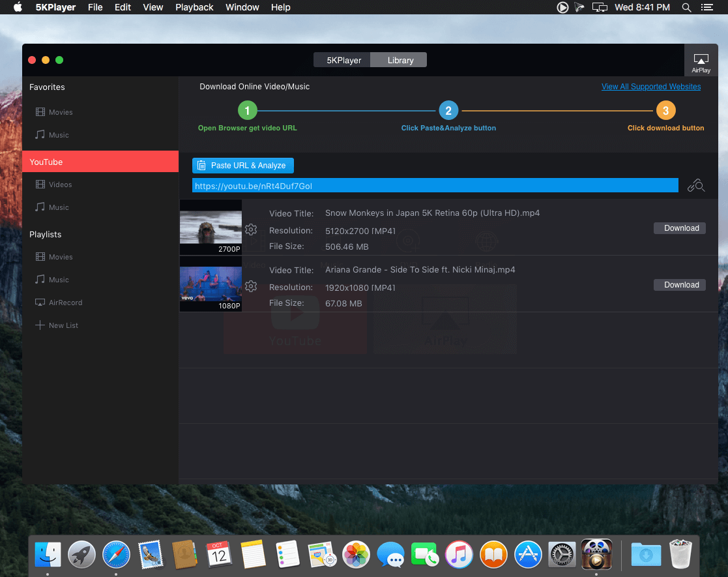Open the View menu

[153, 7]
